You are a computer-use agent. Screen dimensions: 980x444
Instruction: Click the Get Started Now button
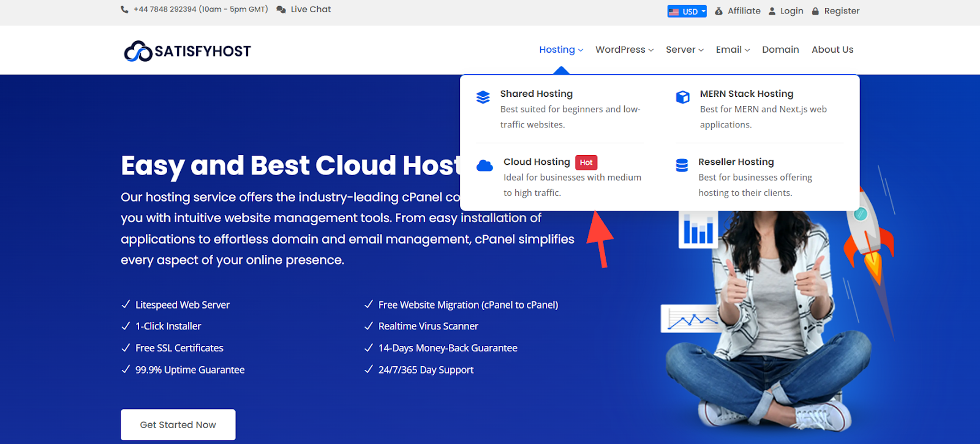click(178, 424)
